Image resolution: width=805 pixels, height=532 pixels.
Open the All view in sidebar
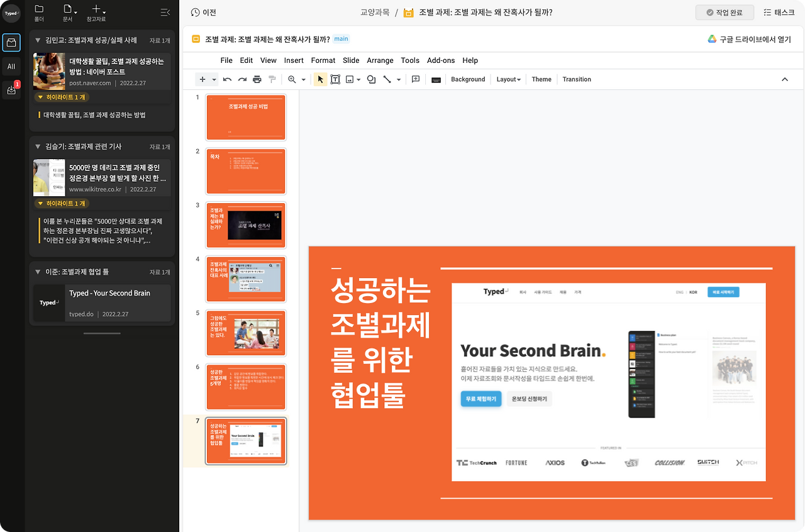click(11, 66)
